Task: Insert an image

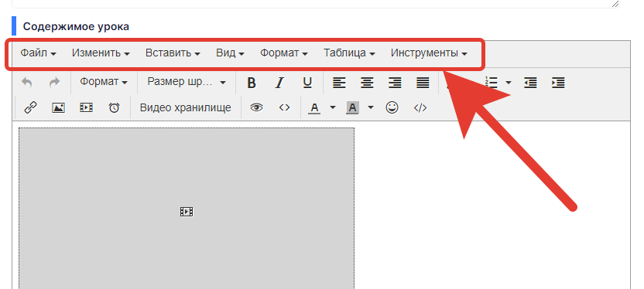Action: click(58, 108)
